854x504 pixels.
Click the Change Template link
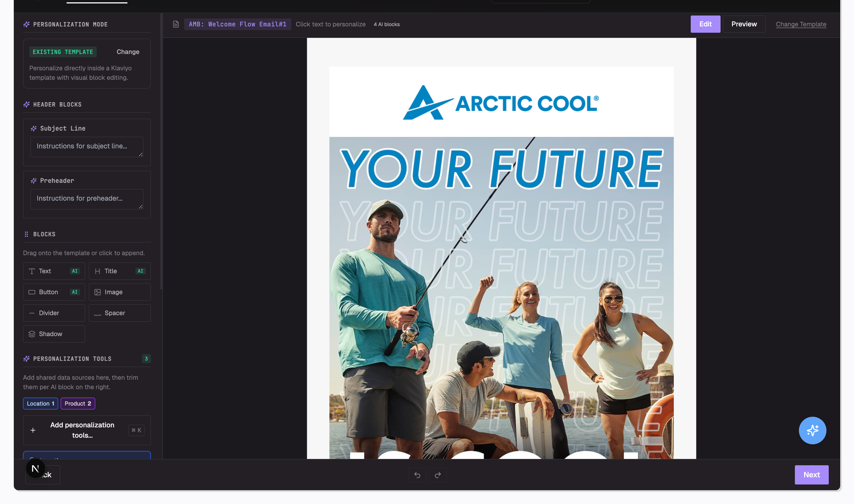click(x=801, y=24)
